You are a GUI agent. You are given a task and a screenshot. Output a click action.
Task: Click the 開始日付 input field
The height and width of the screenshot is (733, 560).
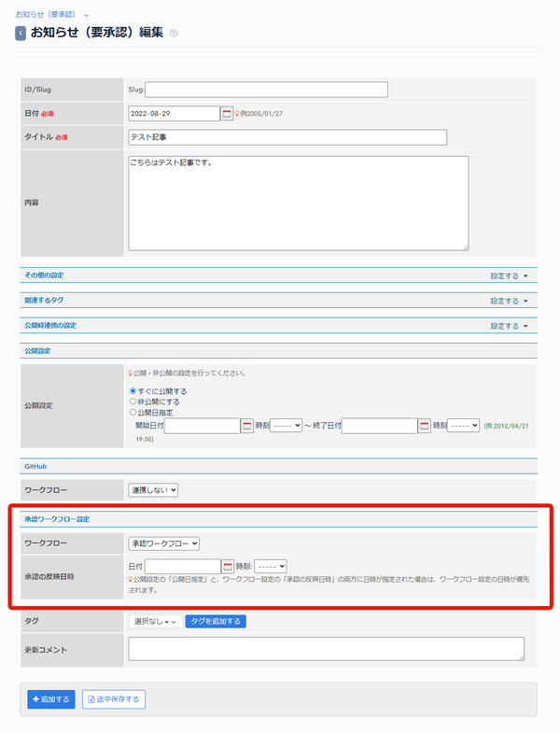click(202, 426)
